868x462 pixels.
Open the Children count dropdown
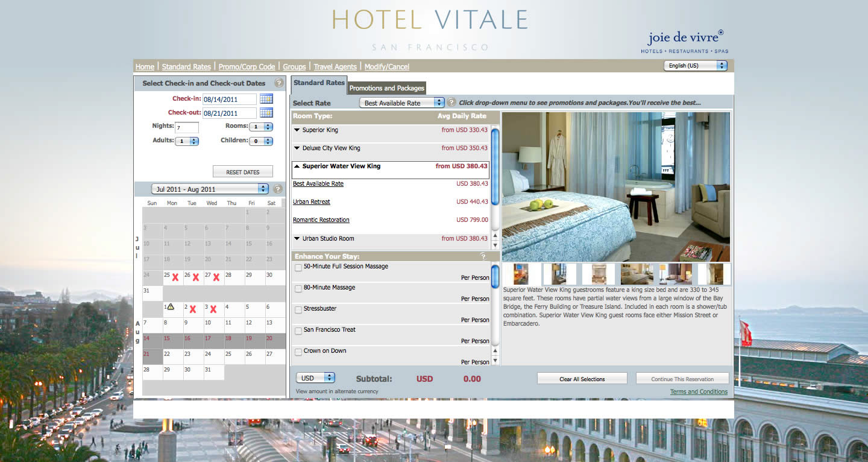[x=261, y=141]
